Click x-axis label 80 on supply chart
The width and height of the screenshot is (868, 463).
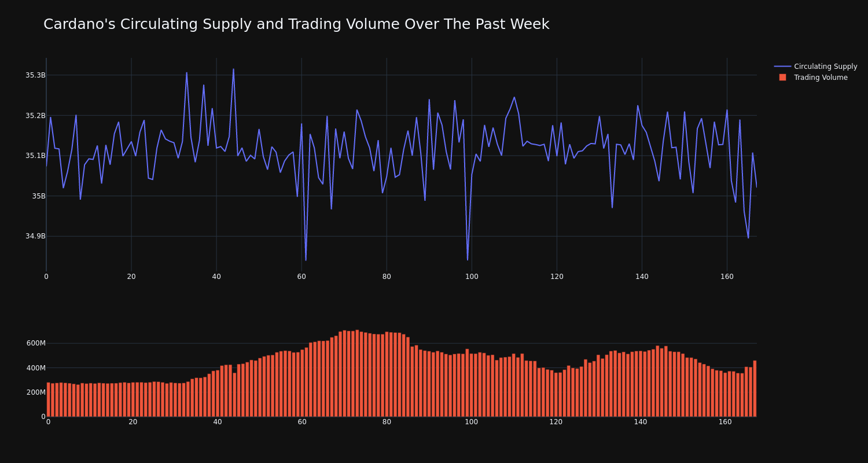(387, 277)
